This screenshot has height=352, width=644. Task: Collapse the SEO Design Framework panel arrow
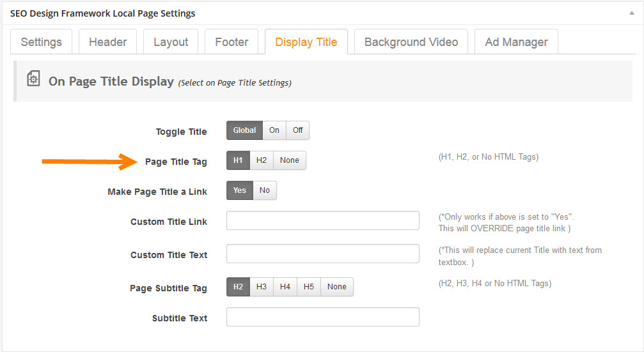click(x=632, y=13)
